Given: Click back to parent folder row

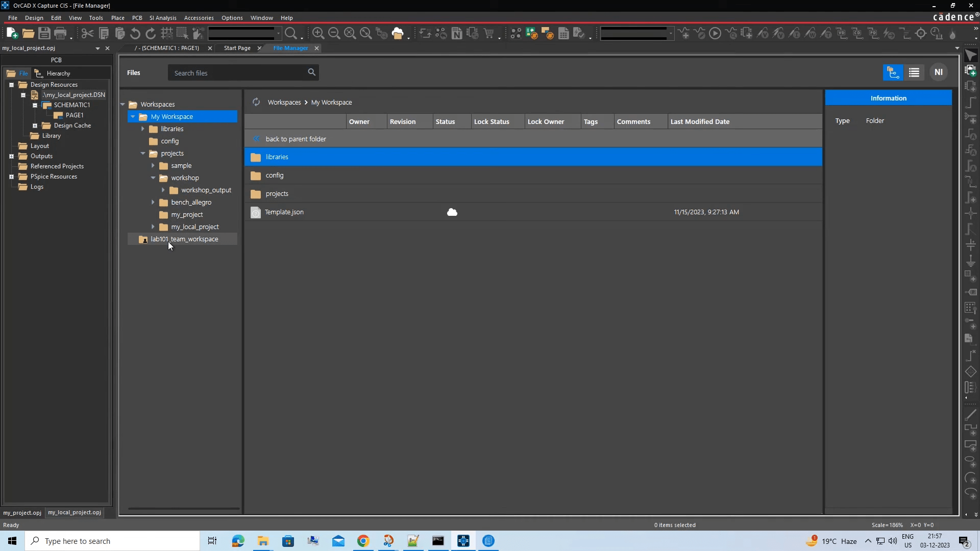Looking at the screenshot, I should (x=533, y=139).
